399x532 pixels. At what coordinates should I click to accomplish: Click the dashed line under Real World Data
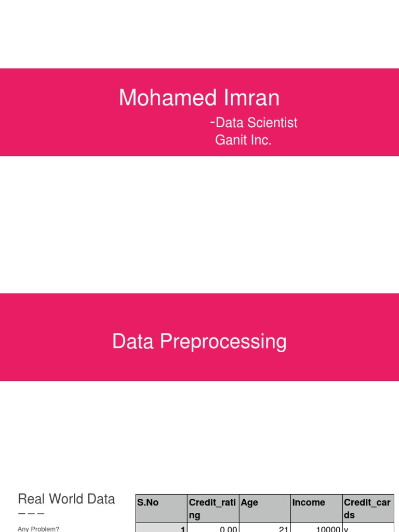[x=31, y=514]
